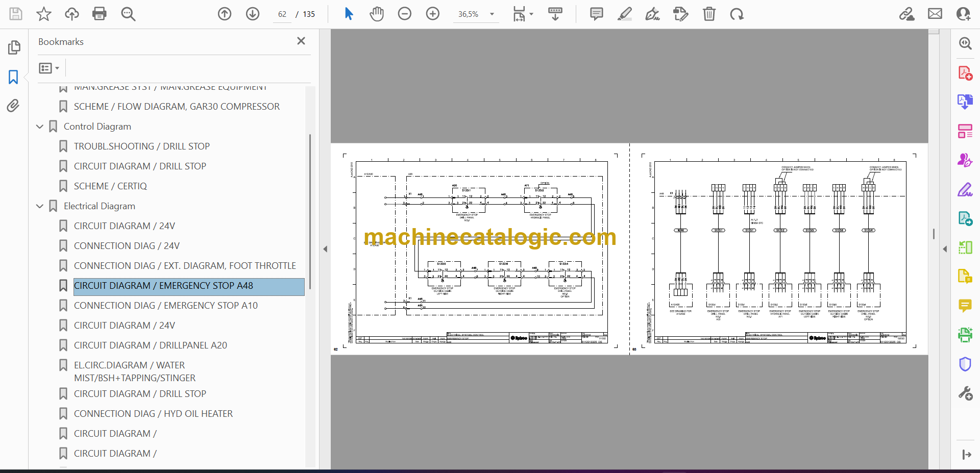Open the Protect shield tool
980x473 pixels.
965,364
